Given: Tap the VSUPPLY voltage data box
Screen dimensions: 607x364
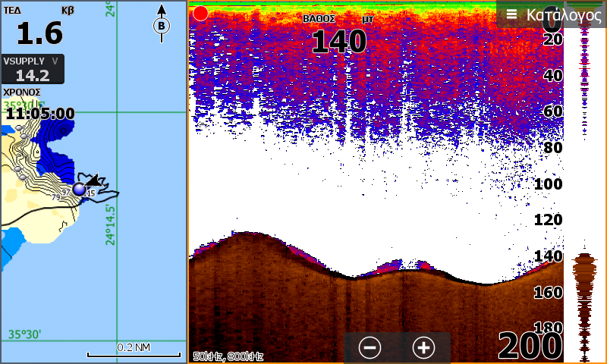Looking at the screenshot, I should pos(33,69).
